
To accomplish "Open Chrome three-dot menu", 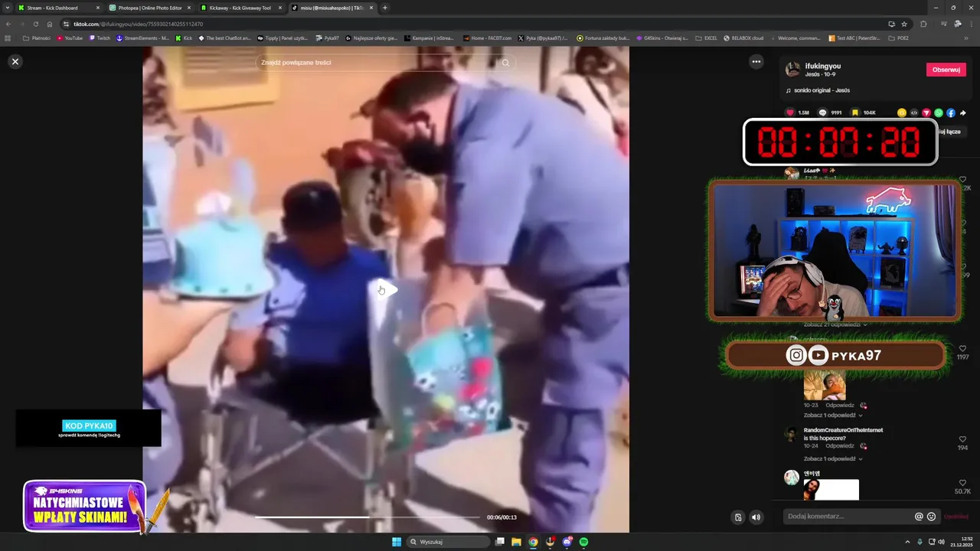I will 971,24.
